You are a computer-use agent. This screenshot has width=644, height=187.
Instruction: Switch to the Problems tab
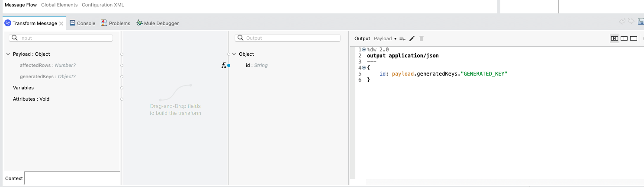click(116, 23)
